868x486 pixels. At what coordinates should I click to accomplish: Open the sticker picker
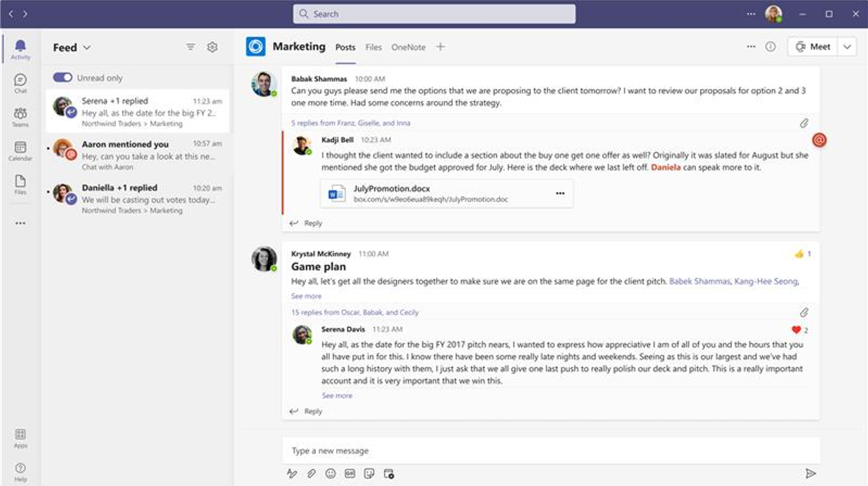pos(369,474)
